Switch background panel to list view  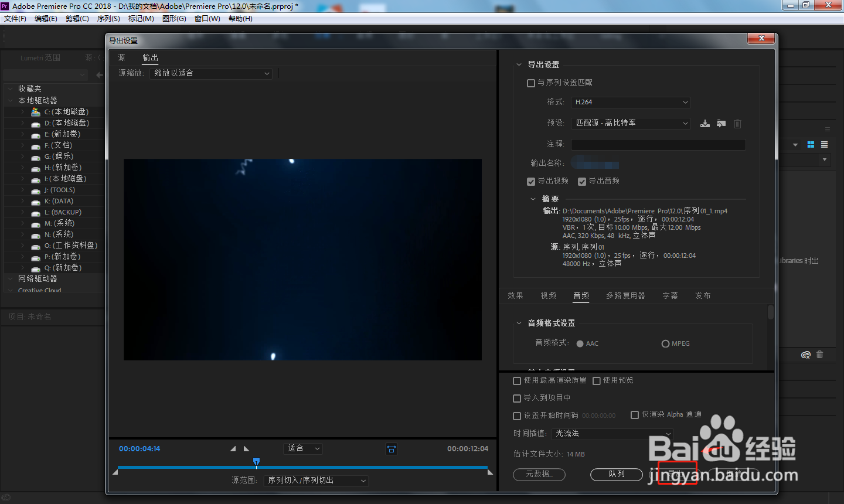[825, 145]
